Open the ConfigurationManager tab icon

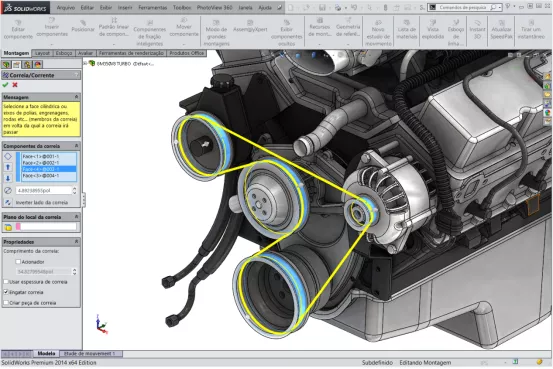coord(27,64)
